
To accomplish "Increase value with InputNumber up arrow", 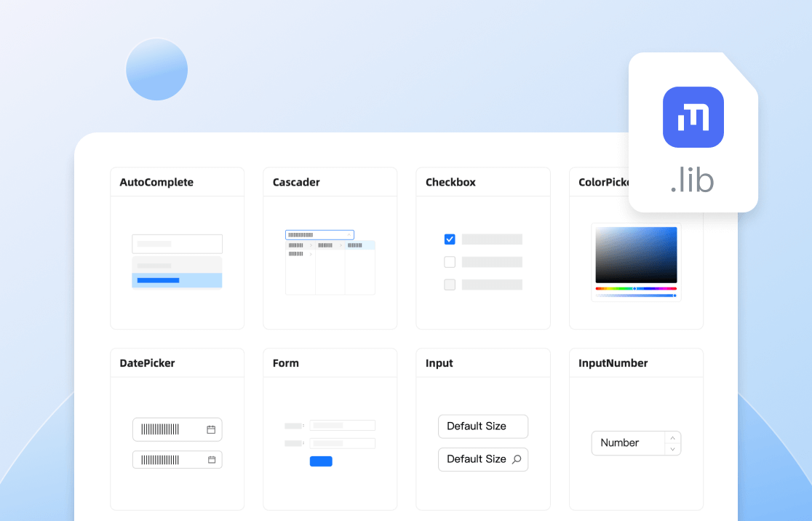I will (672, 437).
